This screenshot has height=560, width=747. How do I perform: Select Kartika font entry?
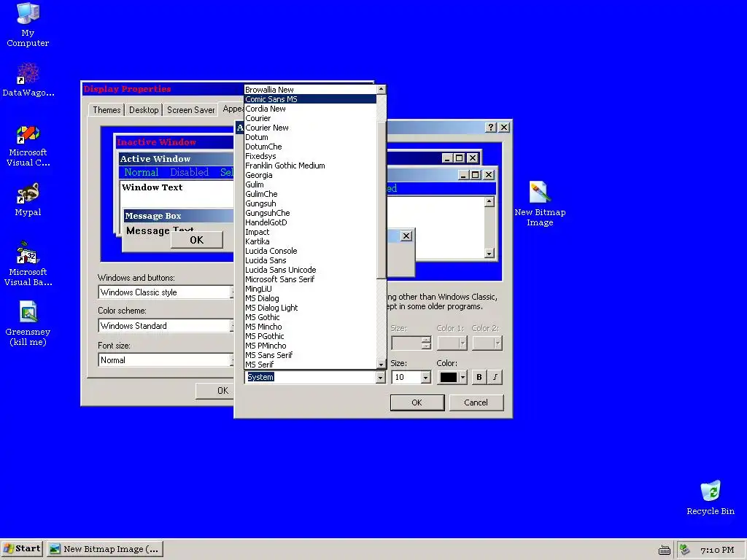(310, 241)
